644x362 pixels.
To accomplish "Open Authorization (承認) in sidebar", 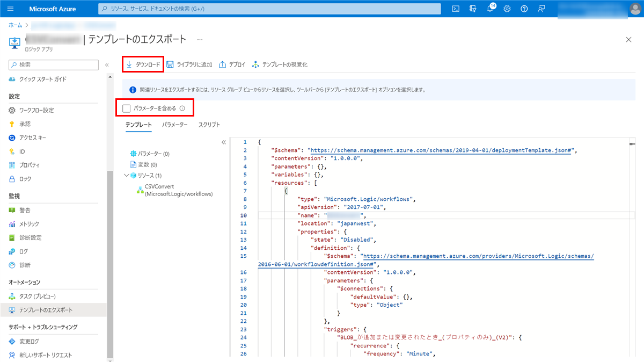I will [x=25, y=124].
